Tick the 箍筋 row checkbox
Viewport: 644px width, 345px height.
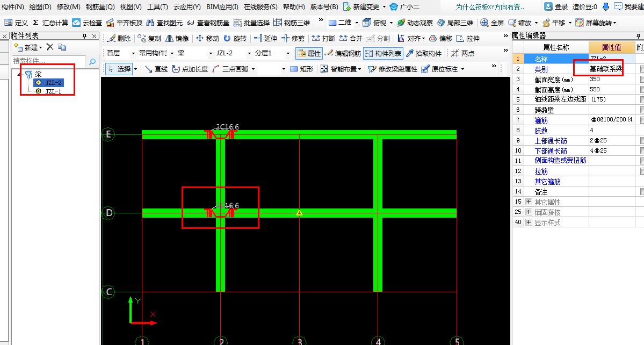pos(642,120)
